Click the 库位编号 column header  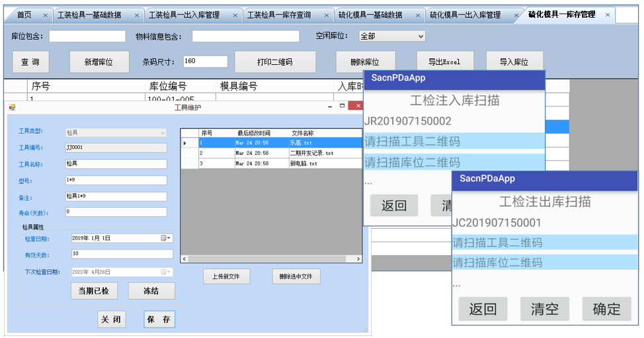(181, 86)
